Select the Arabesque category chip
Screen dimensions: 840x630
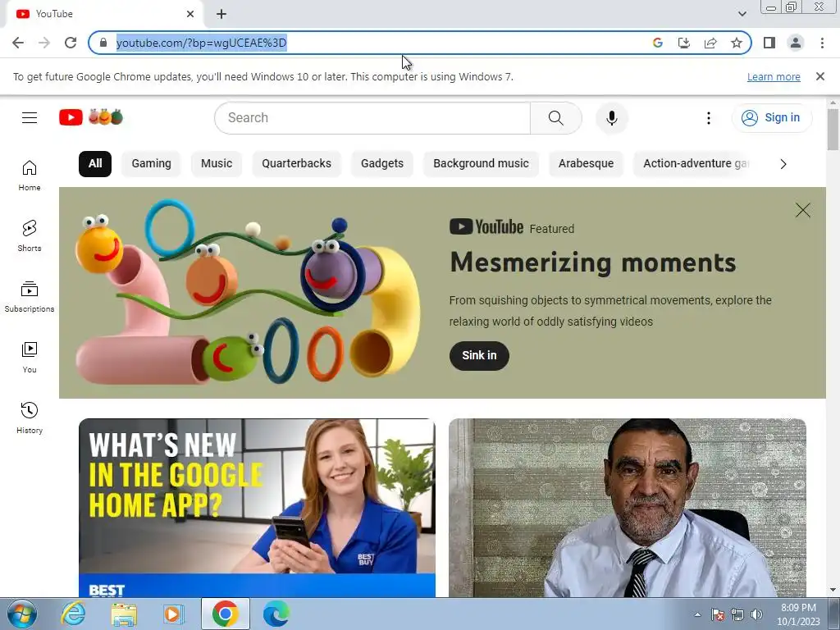click(586, 163)
